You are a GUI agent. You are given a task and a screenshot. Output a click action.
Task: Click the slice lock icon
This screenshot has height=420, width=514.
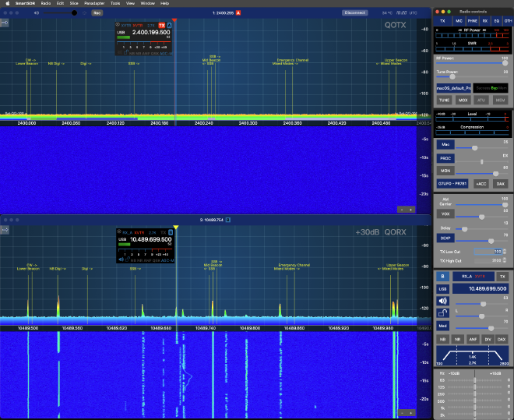[442, 312]
